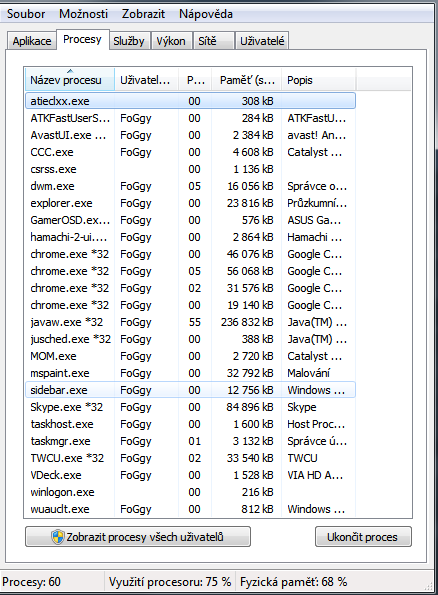Click the Procesy: 60 status entry
Screen dimensions: 438x595
32,581
